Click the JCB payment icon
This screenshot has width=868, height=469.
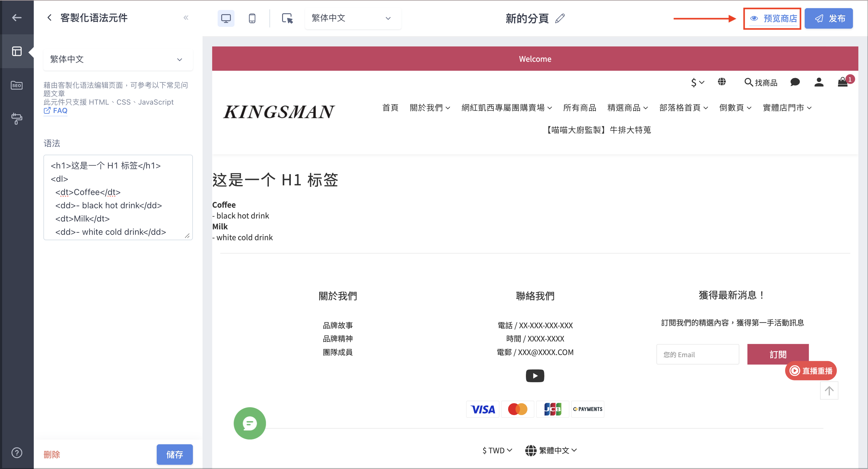coord(553,409)
